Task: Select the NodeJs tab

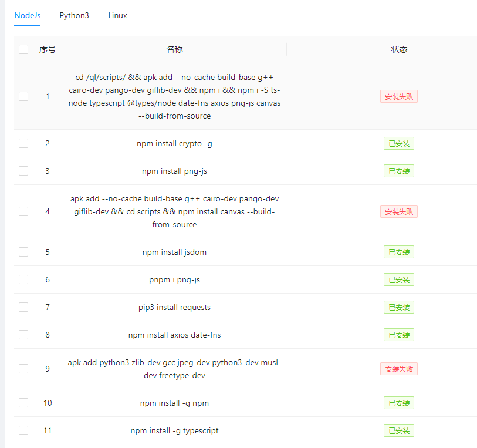Action: click(x=27, y=16)
